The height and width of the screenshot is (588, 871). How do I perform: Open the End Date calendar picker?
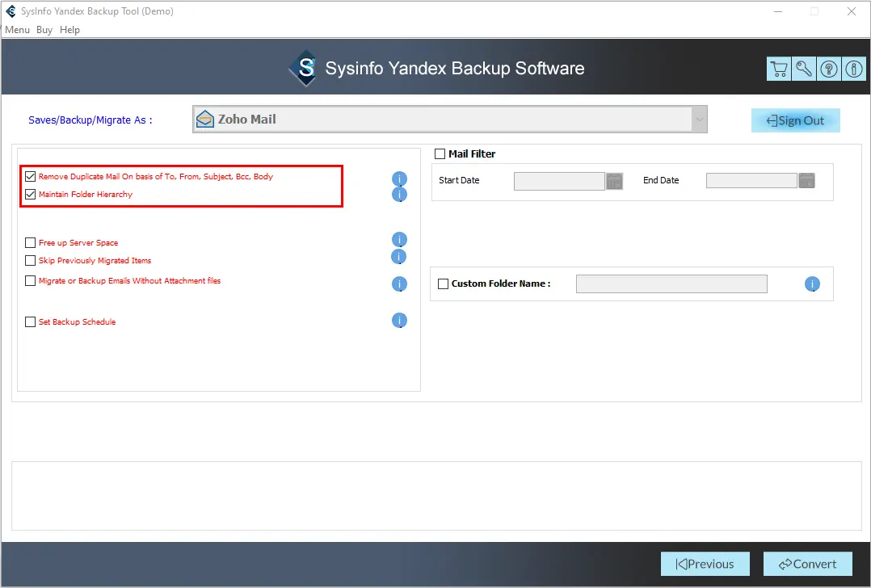[806, 181]
